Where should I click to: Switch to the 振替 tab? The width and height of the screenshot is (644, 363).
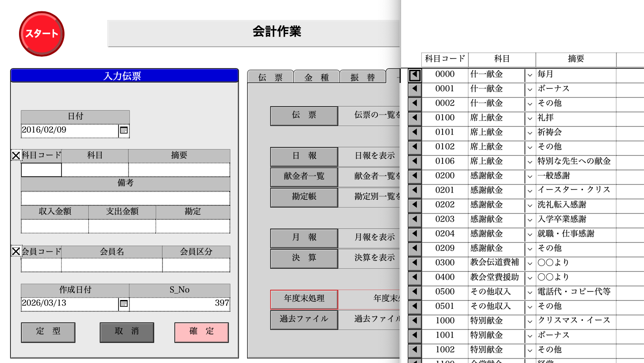pos(363,77)
